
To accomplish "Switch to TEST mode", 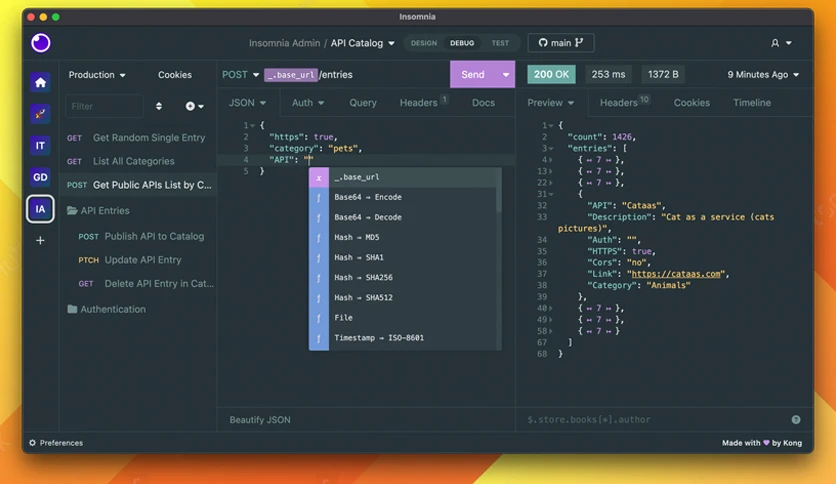I will [x=500, y=43].
